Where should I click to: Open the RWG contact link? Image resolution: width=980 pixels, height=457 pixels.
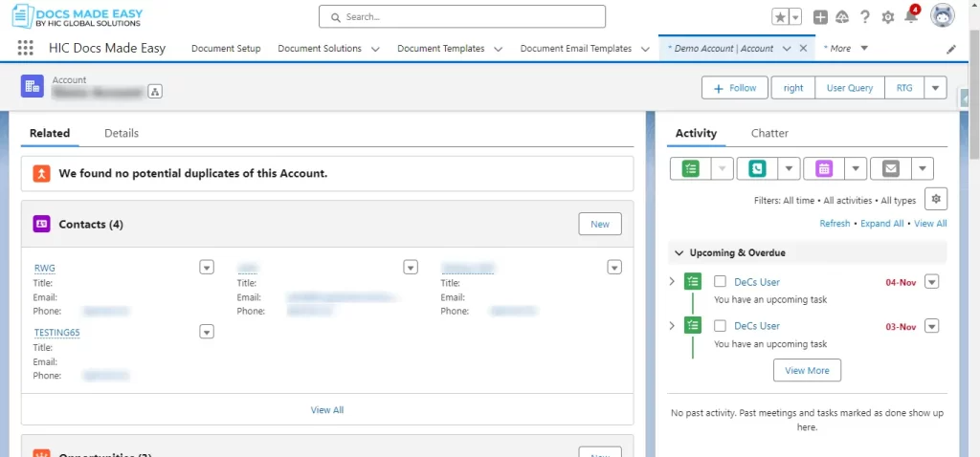click(x=44, y=268)
